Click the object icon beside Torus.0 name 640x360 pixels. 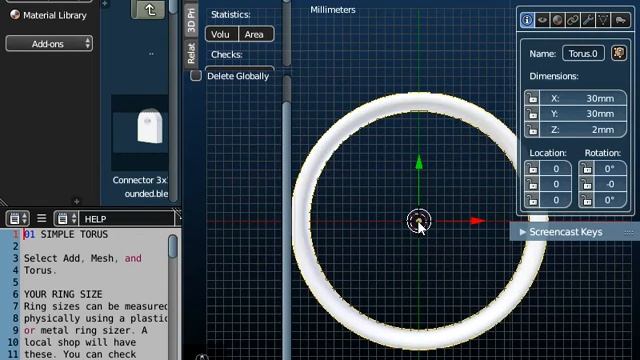[619, 53]
